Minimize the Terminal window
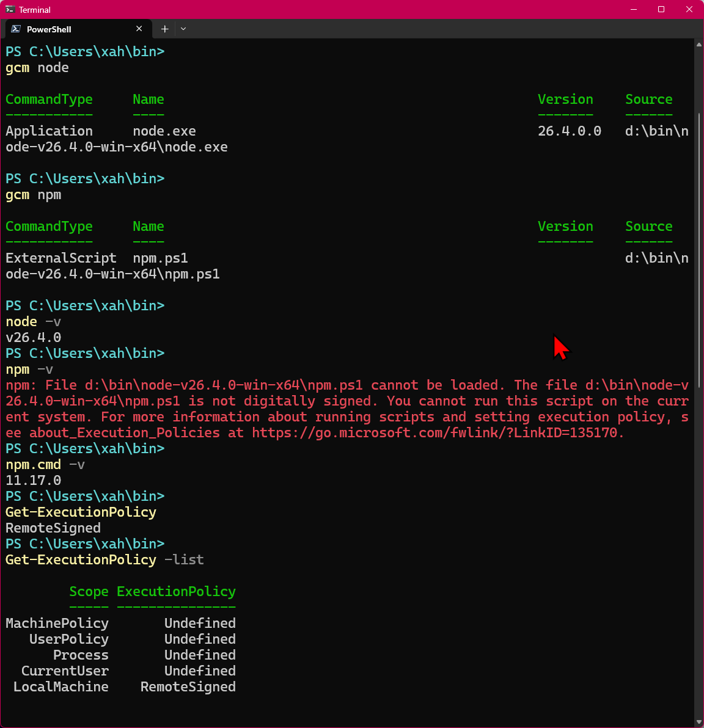The width and height of the screenshot is (704, 728). tap(633, 9)
